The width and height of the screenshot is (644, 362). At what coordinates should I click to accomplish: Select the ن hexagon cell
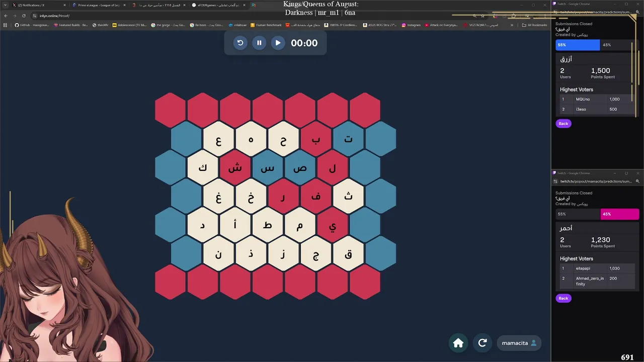(x=219, y=253)
